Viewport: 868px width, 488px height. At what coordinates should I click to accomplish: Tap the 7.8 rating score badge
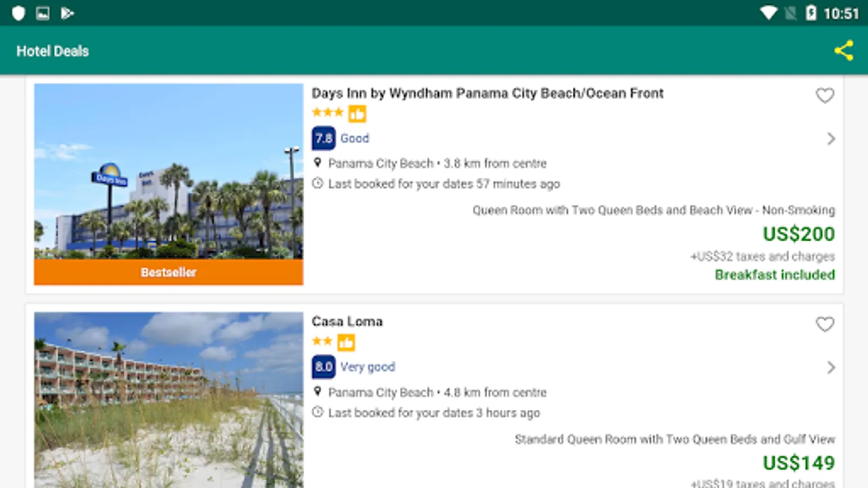point(323,138)
